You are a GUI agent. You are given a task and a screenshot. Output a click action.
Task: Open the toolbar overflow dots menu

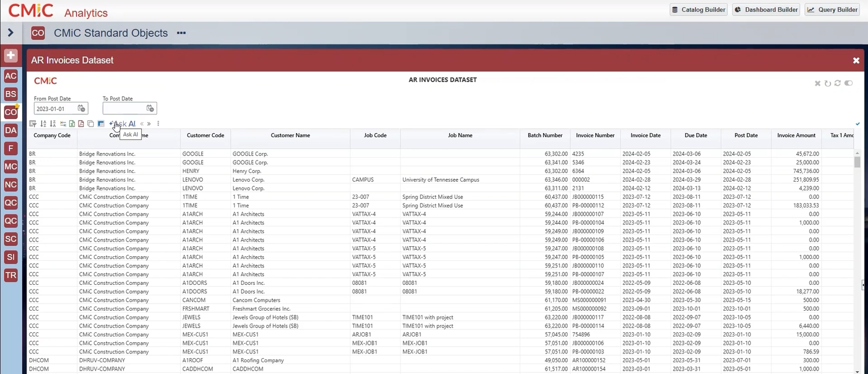[158, 124]
